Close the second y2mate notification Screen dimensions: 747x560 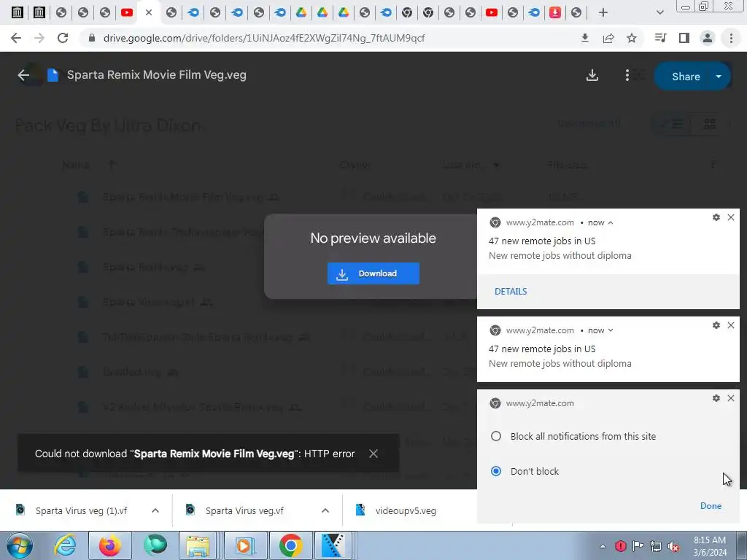[x=731, y=325]
